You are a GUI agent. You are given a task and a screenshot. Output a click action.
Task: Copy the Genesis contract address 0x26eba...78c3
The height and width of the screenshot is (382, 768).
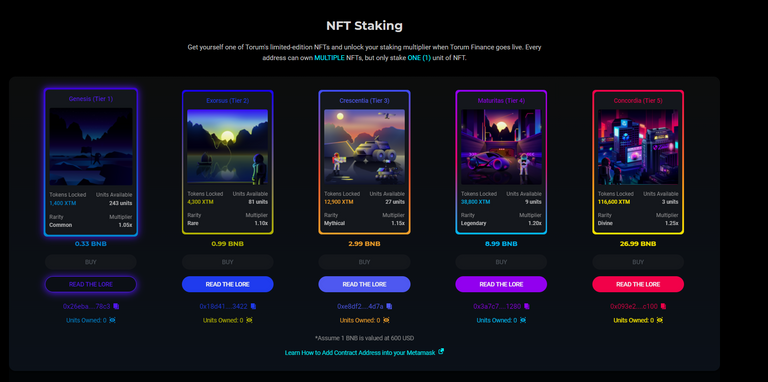[116, 307]
